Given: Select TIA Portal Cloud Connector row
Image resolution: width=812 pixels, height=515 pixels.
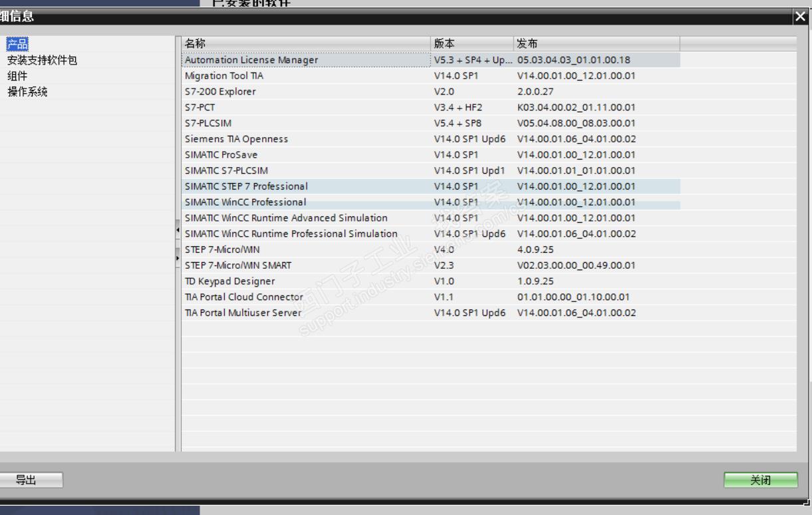Looking at the screenshot, I should [431, 297].
